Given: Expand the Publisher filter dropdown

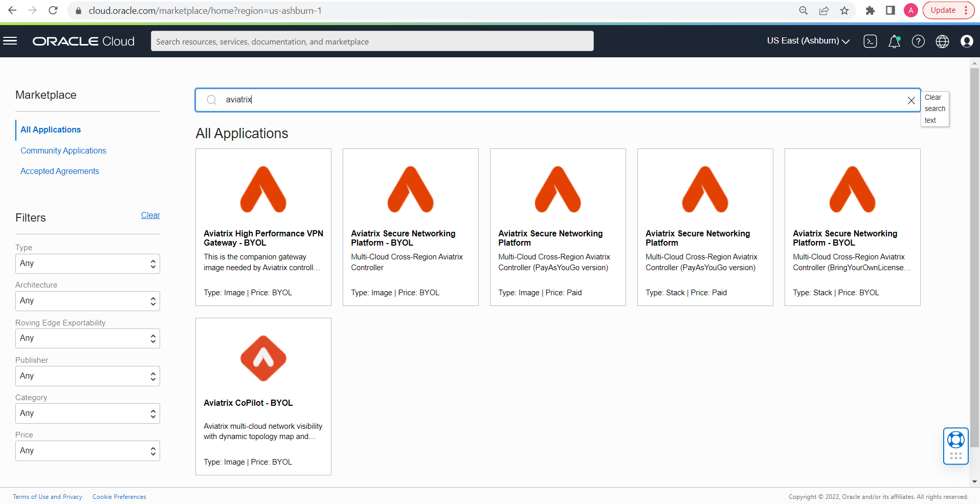Looking at the screenshot, I should [x=87, y=376].
